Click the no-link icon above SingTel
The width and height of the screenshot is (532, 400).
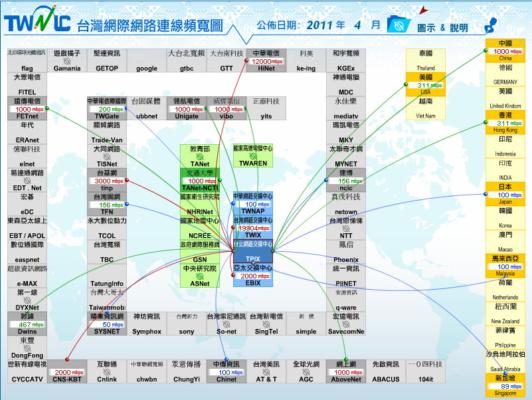click(x=266, y=324)
